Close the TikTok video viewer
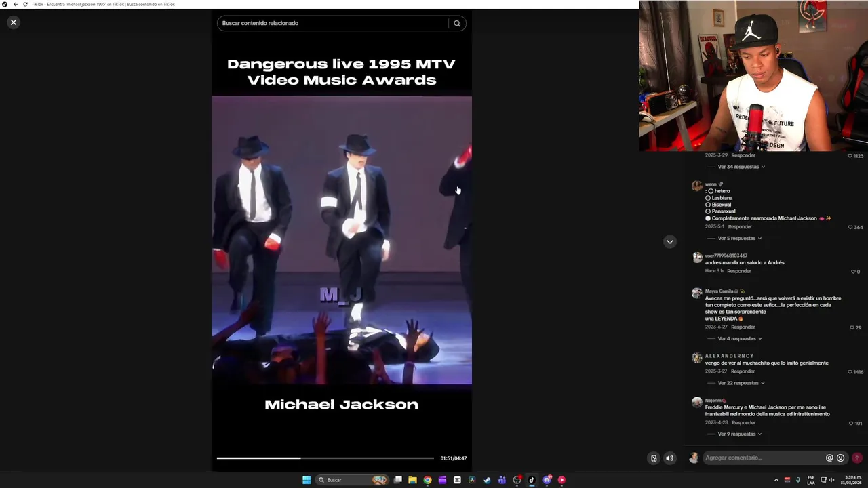 tap(13, 22)
